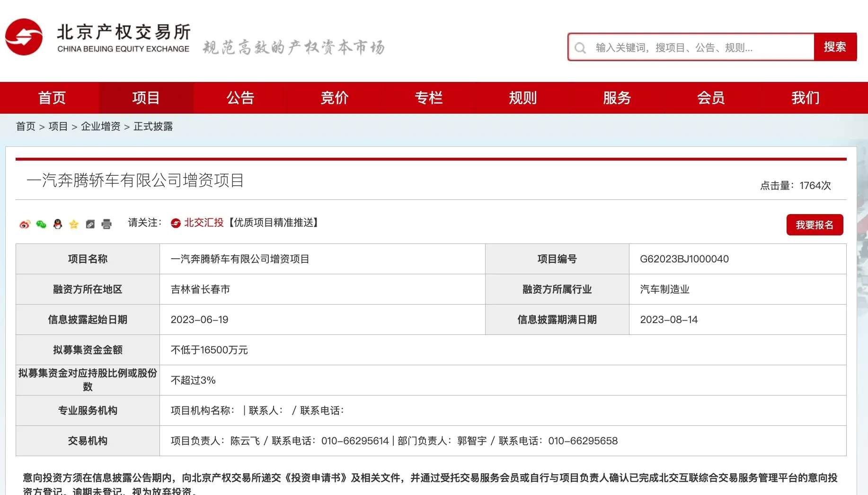Click the 项目编号 label cell
The image size is (868, 495).
(557, 259)
